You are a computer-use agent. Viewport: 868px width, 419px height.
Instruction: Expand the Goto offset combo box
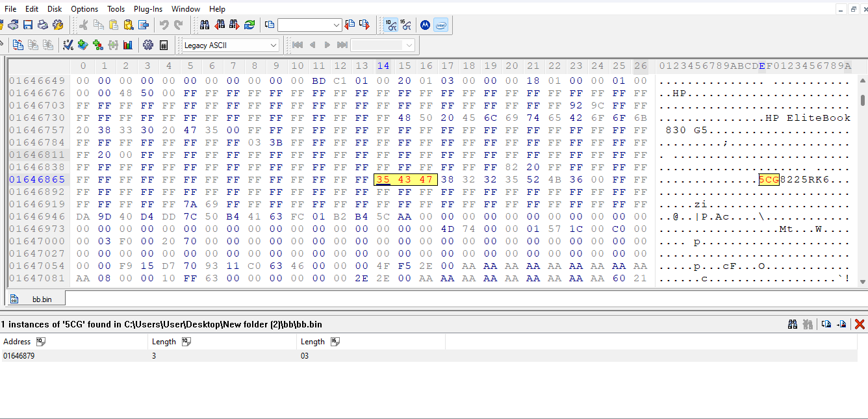(x=337, y=25)
